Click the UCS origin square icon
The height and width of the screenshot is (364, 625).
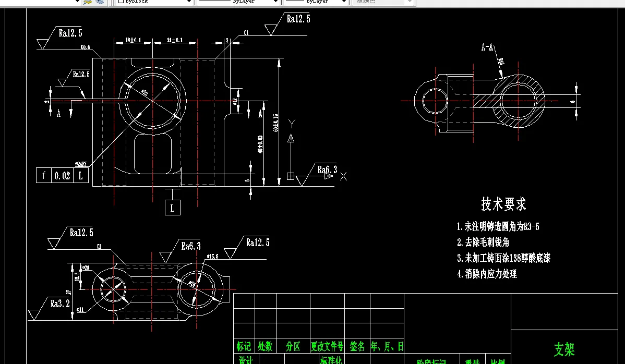pos(291,176)
